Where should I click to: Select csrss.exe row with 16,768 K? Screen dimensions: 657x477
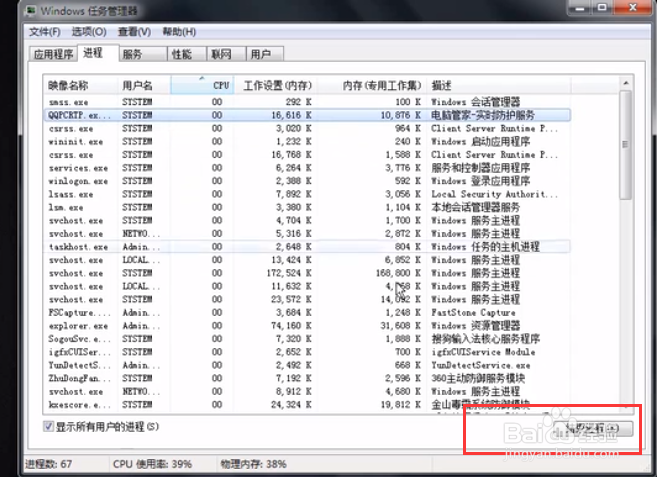(306, 155)
